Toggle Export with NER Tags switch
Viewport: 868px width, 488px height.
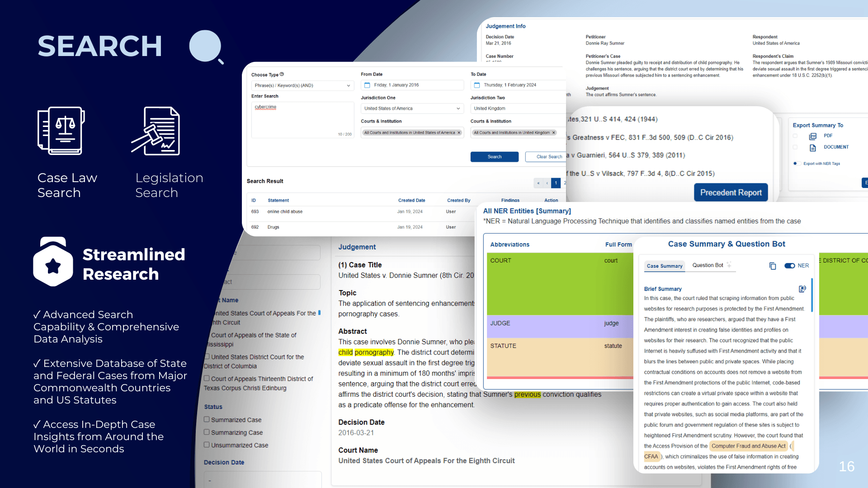[x=796, y=164]
